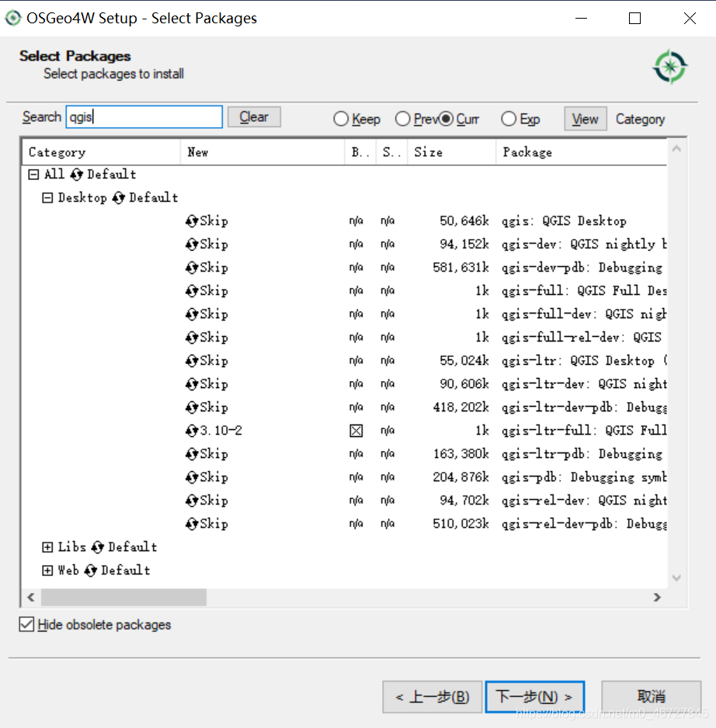Select the qgis: QGIS Desktop package text

pos(564,221)
